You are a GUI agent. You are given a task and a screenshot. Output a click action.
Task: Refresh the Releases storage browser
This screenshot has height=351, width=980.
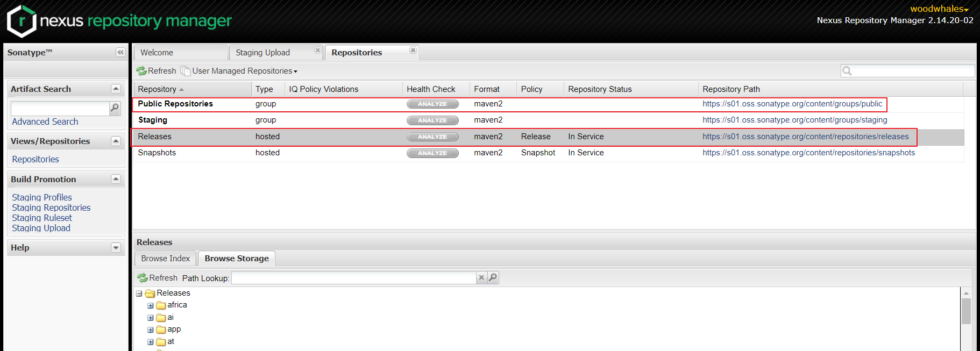(x=158, y=278)
